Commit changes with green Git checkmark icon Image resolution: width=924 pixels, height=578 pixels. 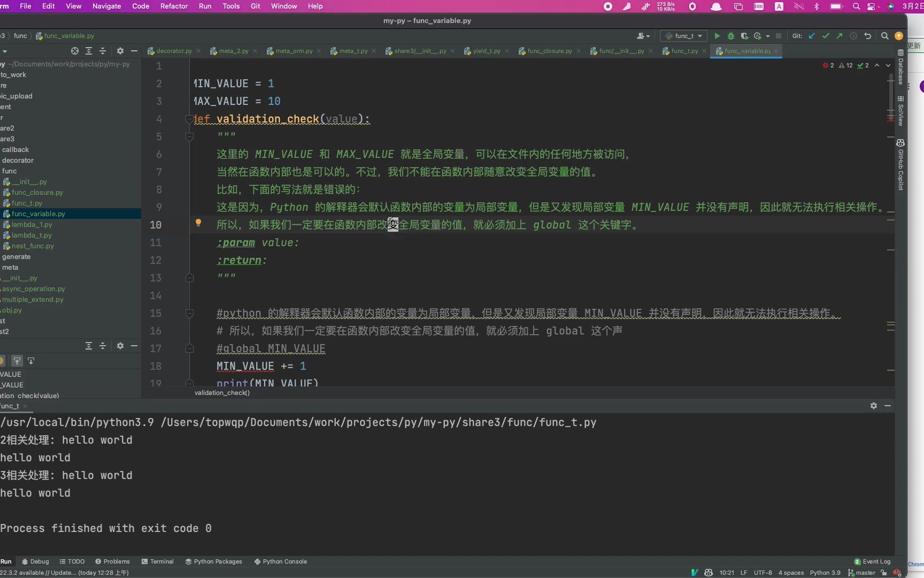[x=826, y=36]
